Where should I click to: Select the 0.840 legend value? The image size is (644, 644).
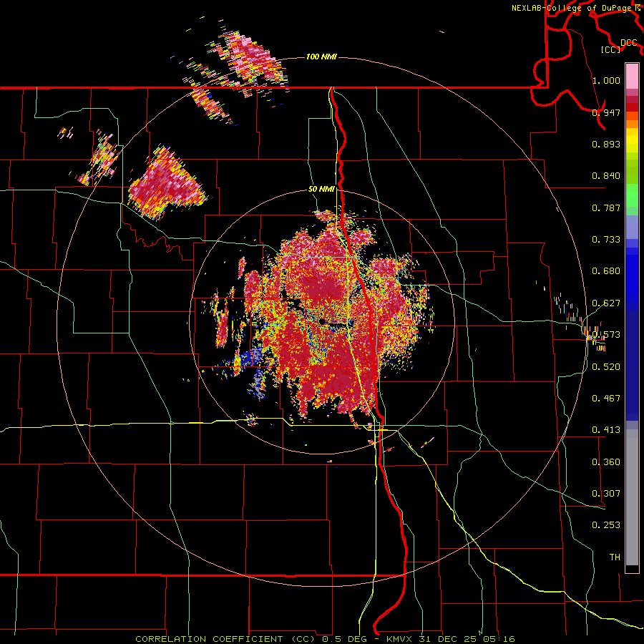[606, 176]
